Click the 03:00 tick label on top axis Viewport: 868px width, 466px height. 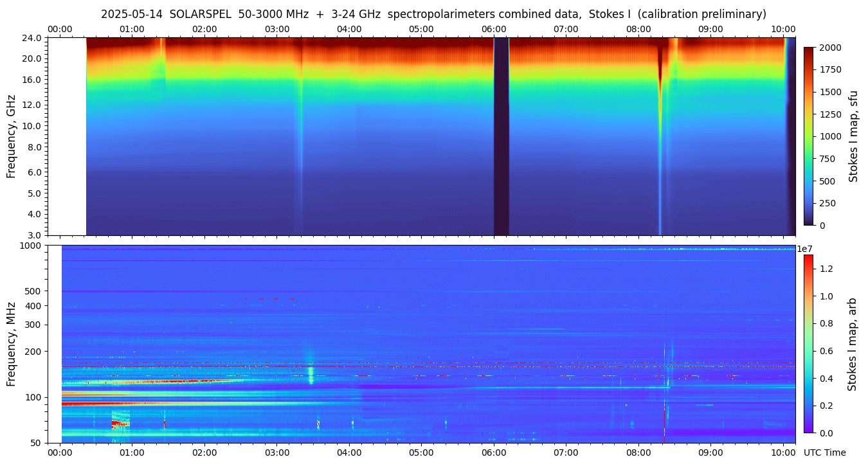(x=276, y=29)
